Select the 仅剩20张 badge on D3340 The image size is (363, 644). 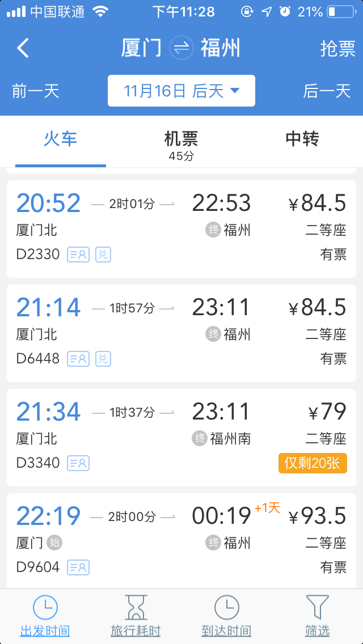point(313,463)
